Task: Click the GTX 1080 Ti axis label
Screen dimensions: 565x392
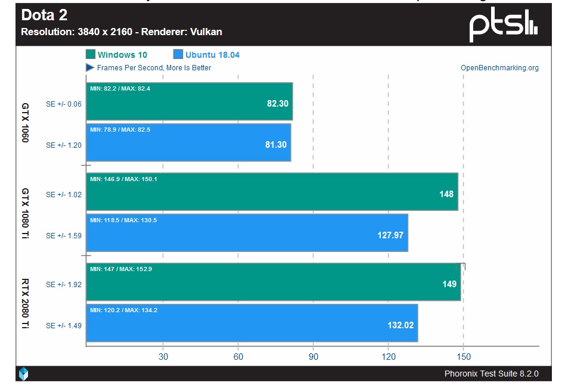Action: [x=25, y=213]
